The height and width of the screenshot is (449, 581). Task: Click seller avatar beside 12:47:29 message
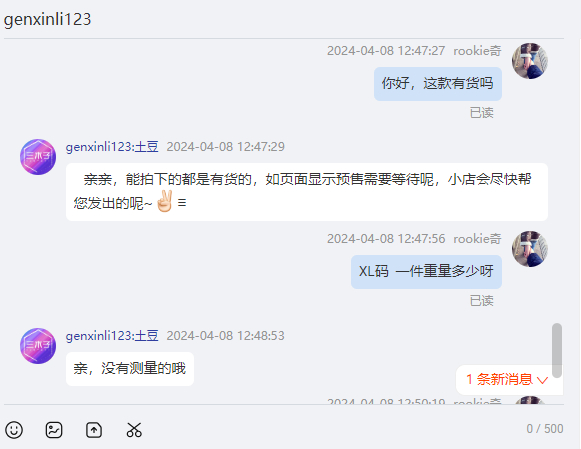[38, 157]
